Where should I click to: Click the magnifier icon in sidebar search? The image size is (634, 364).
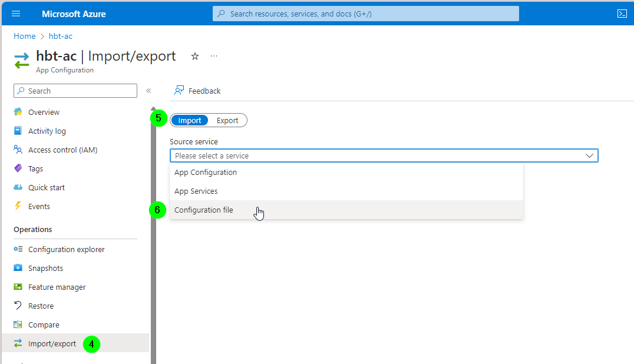21,91
